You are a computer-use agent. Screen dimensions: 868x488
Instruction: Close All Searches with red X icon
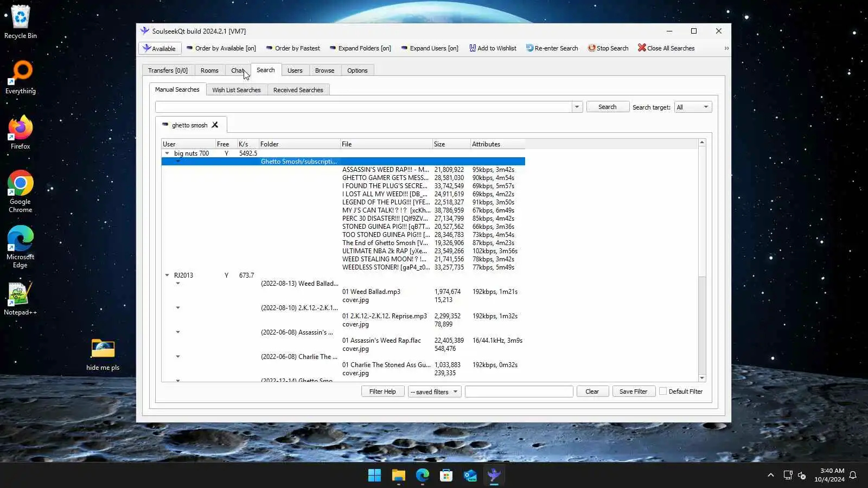point(666,48)
